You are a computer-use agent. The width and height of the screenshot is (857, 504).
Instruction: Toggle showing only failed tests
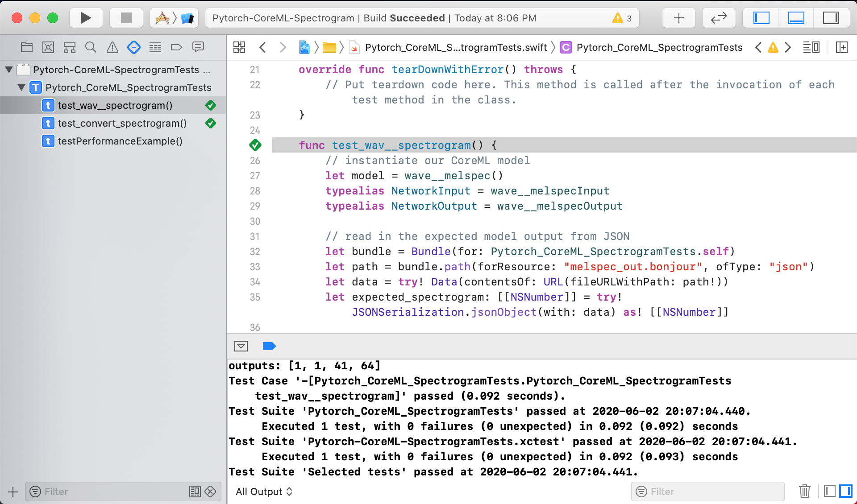(x=210, y=492)
